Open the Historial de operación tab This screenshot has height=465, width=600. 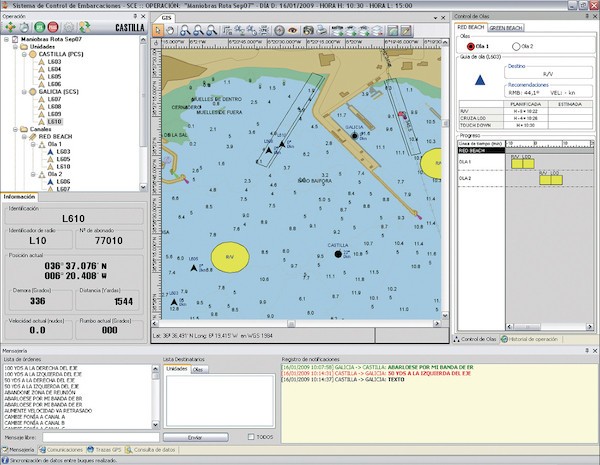point(529,339)
